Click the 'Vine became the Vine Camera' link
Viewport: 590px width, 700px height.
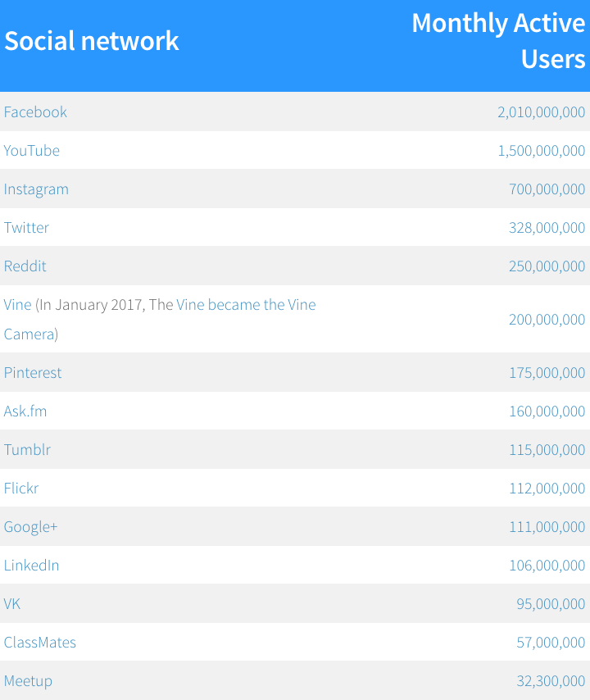[x=246, y=304]
